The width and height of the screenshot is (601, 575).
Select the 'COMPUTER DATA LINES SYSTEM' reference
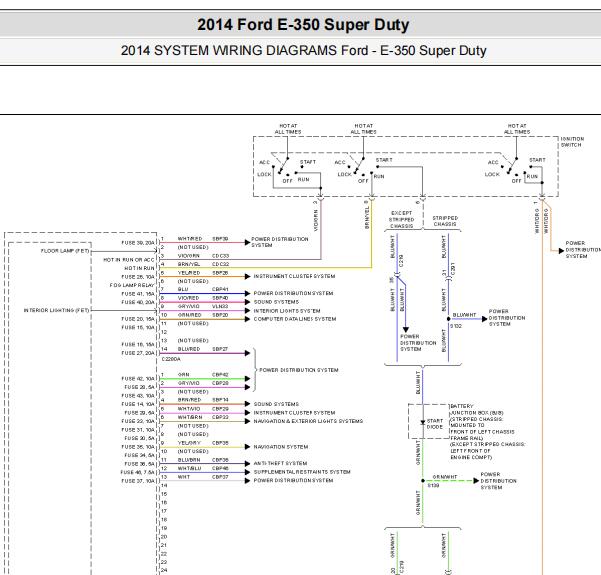click(295, 319)
